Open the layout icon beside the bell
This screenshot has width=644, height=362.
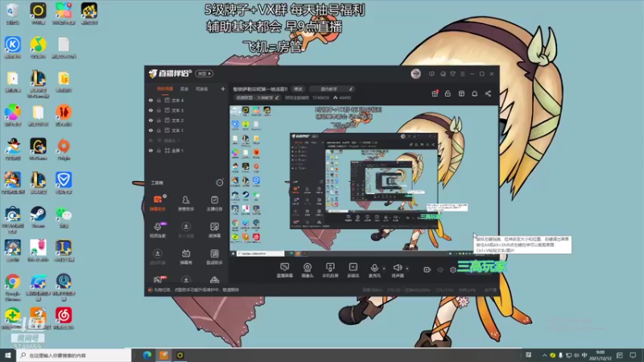[x=461, y=93]
